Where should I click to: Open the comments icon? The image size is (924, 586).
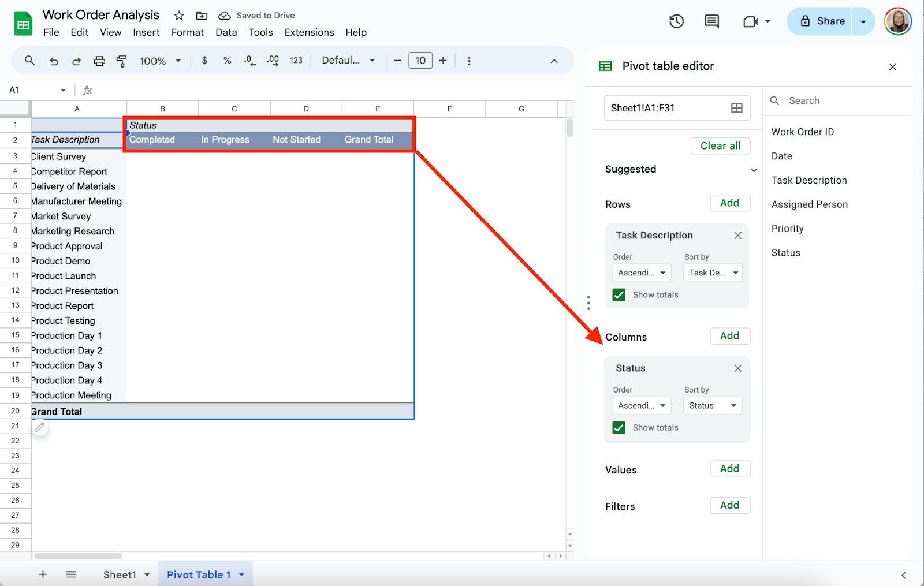[x=711, y=21]
